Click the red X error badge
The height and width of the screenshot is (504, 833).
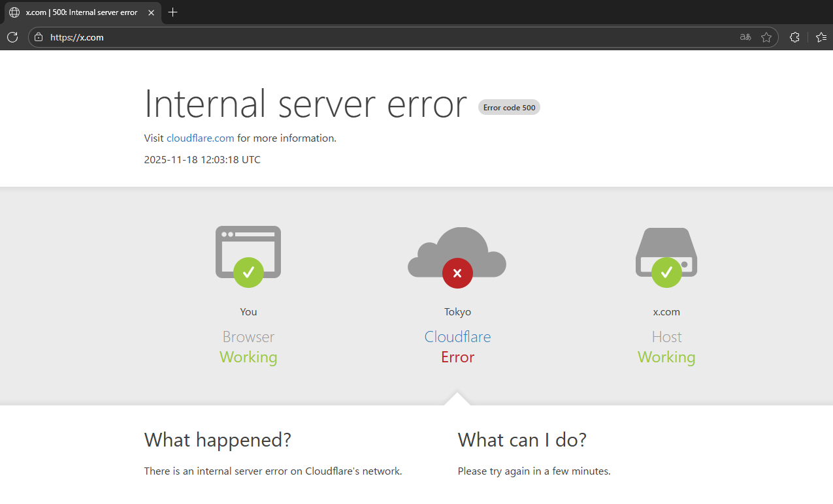[x=457, y=273]
